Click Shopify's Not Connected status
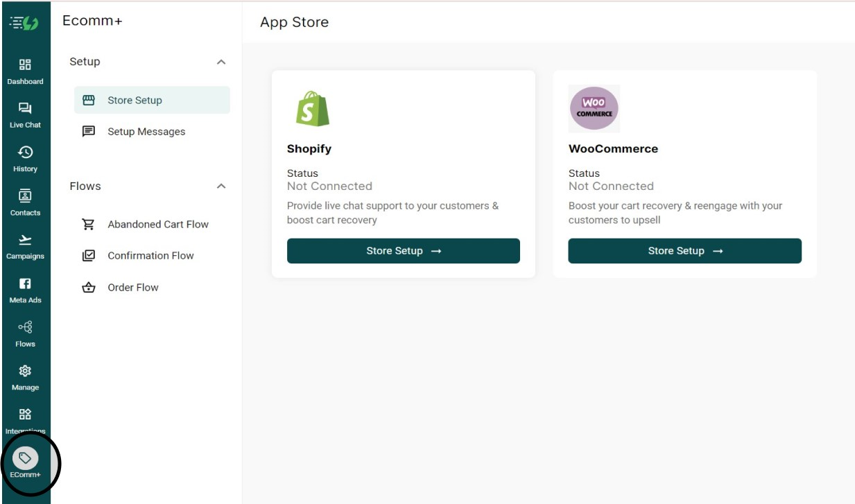The height and width of the screenshot is (504, 855). [329, 186]
